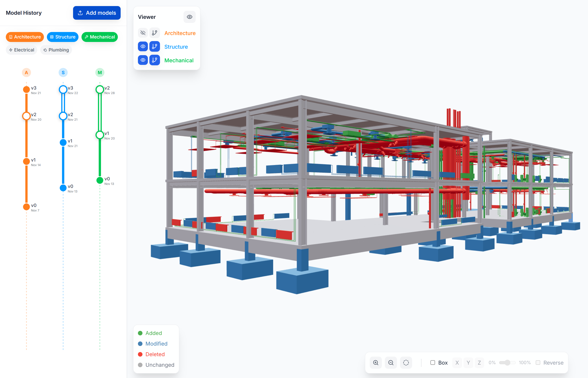The height and width of the screenshot is (378, 588).
Task: Check the Reverse option
Action: pos(538,362)
